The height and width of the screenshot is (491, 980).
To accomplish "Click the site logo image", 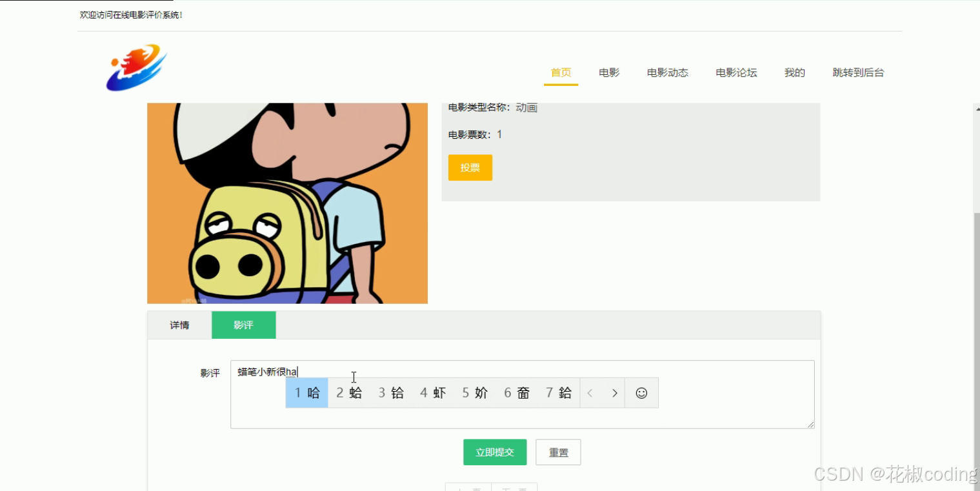I will click(136, 67).
